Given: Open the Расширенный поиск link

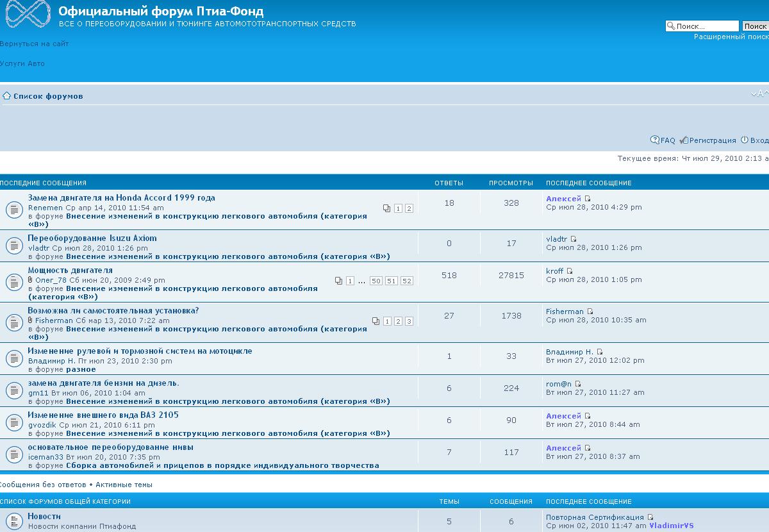Looking at the screenshot, I should 731,37.
